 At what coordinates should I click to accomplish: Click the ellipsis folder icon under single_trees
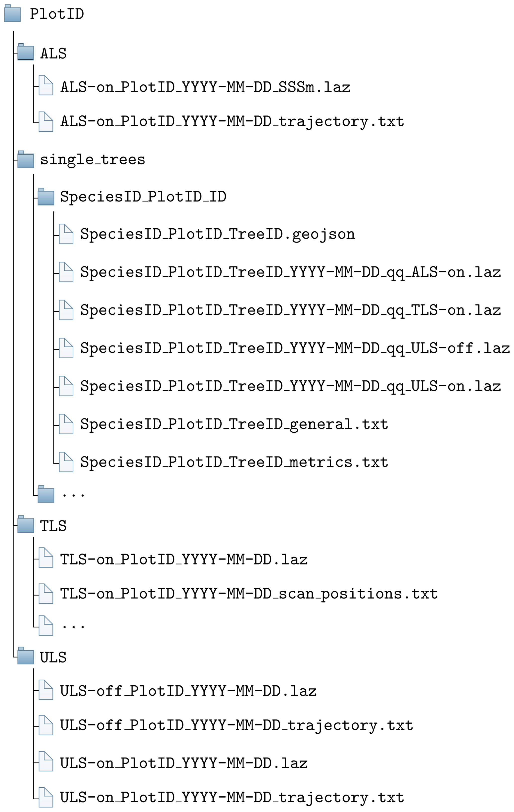[x=46, y=494]
